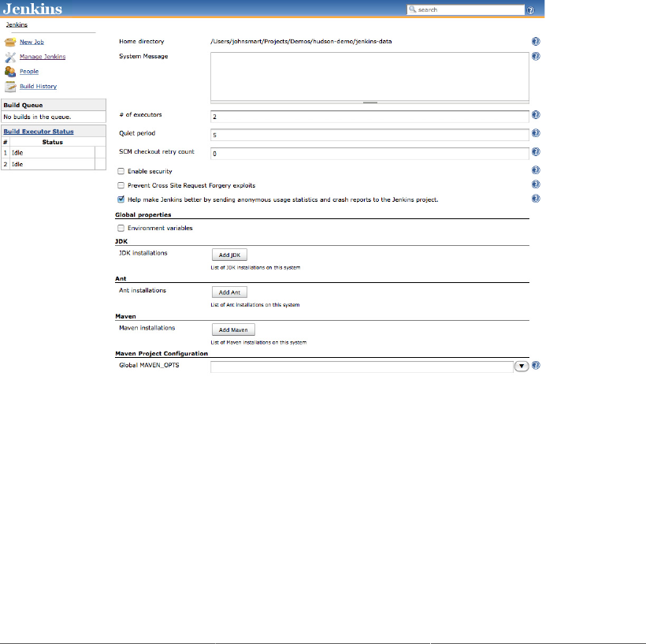Click into the System Message text area

tap(369, 76)
